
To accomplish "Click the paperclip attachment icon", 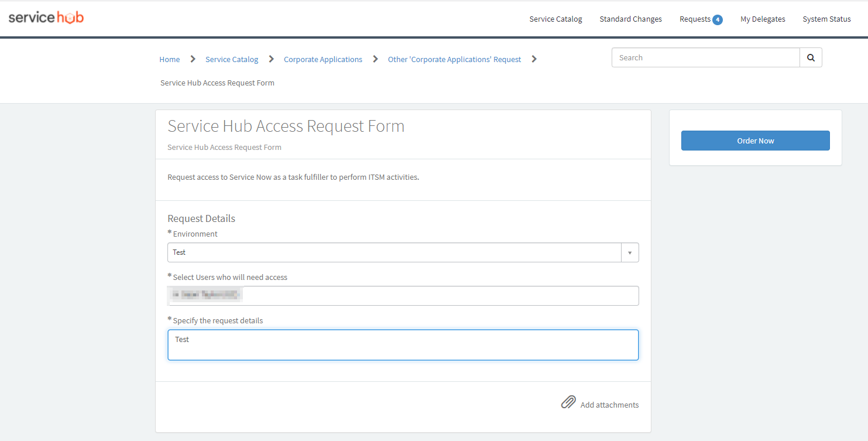I will pos(568,402).
